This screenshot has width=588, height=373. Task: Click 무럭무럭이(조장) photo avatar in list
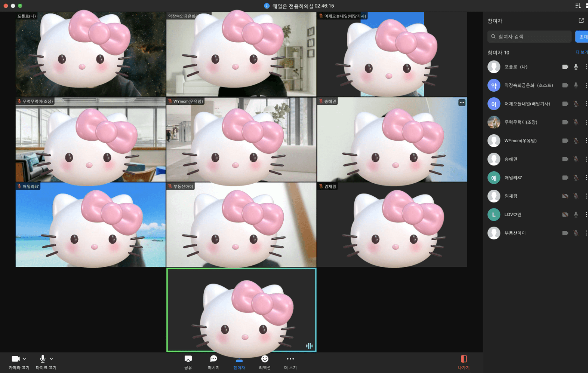(x=494, y=122)
